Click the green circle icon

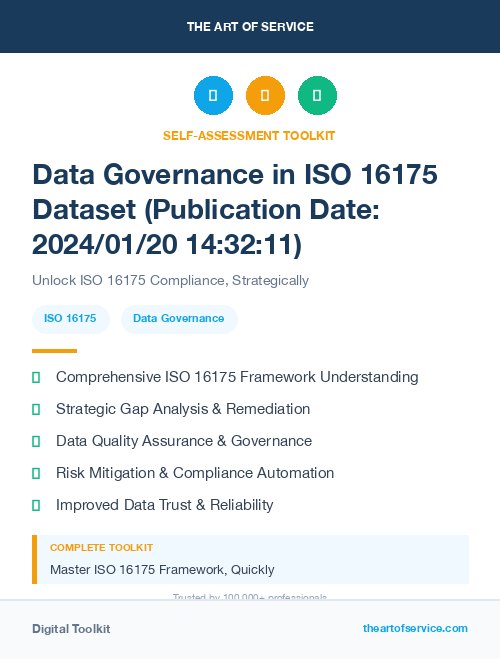(x=317, y=95)
